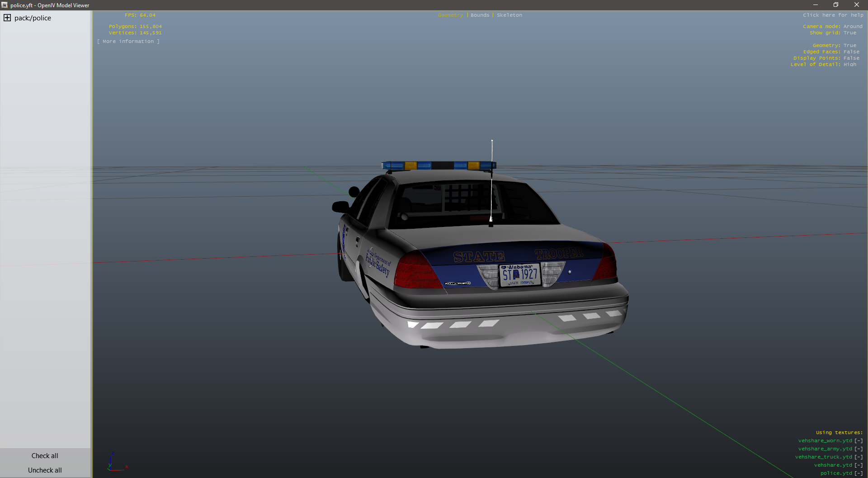Remove the vehshare.ytd texture
The width and height of the screenshot is (868, 478).
point(858,465)
